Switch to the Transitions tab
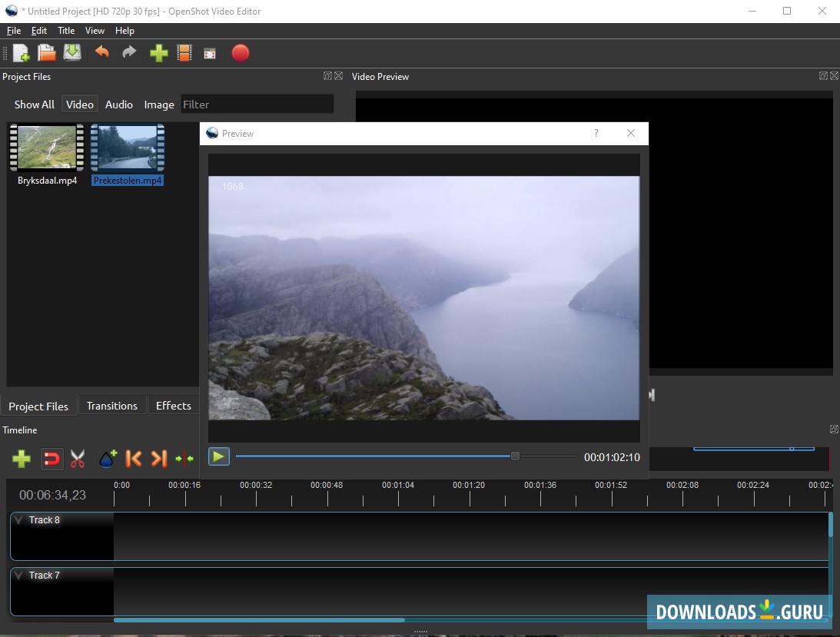 (x=112, y=405)
